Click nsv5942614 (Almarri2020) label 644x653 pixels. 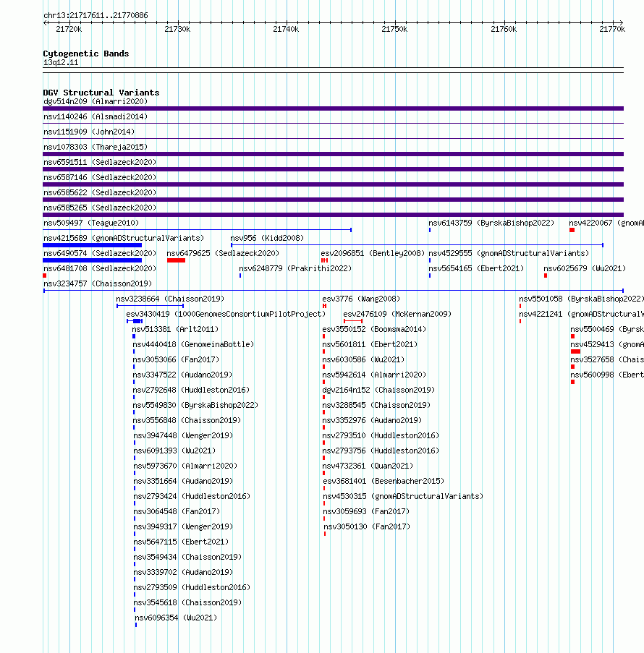click(374, 375)
